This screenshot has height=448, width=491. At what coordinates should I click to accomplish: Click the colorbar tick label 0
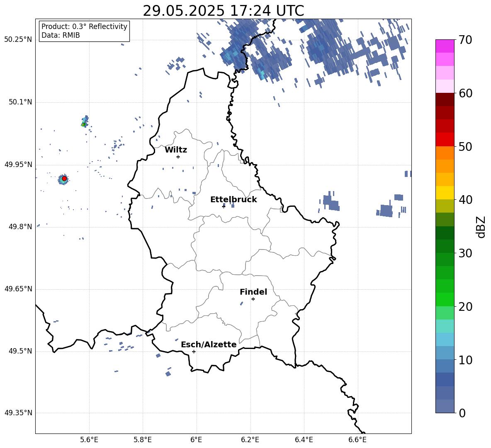click(462, 413)
